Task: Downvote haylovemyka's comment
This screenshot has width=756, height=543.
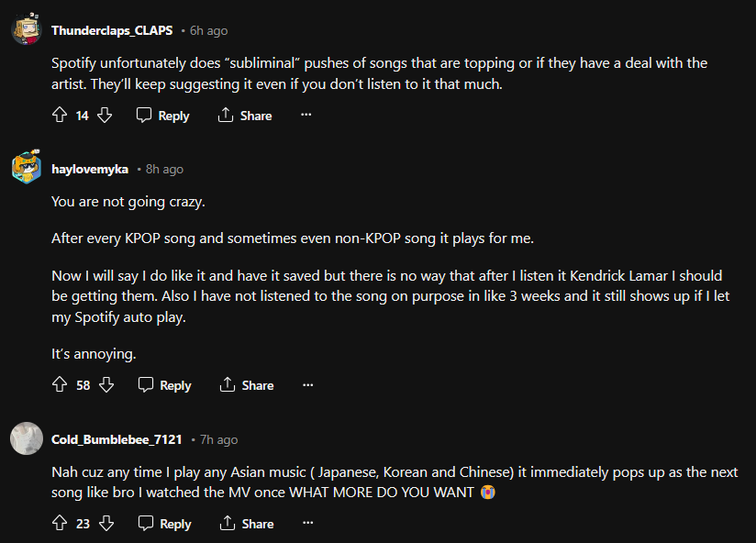Action: (x=106, y=385)
